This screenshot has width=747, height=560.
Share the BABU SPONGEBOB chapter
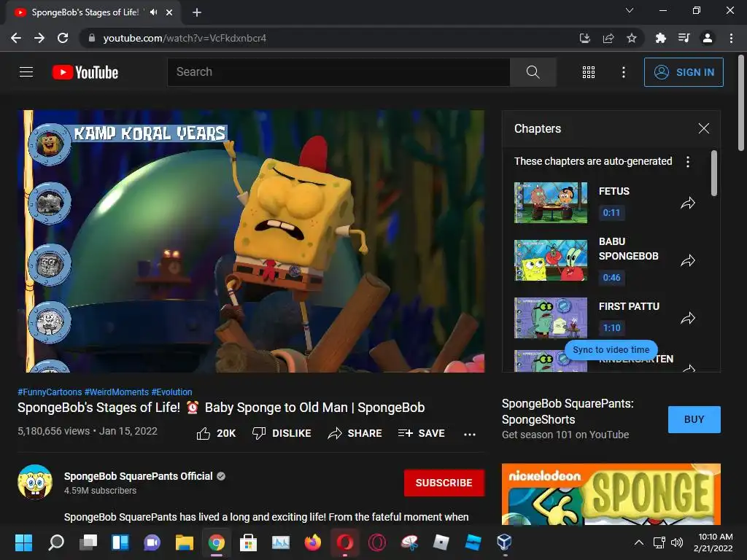coord(687,260)
